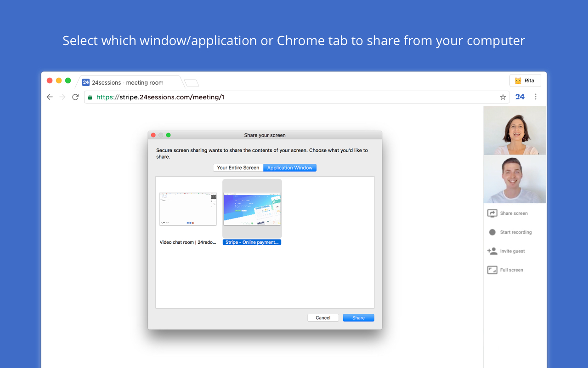The height and width of the screenshot is (368, 588).
Task: Click the Video chat room | 24redo label
Action: coord(188,242)
